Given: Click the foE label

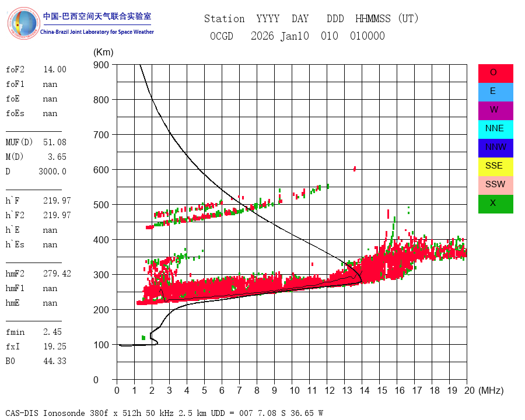Looking at the screenshot, I should [x=13, y=99].
